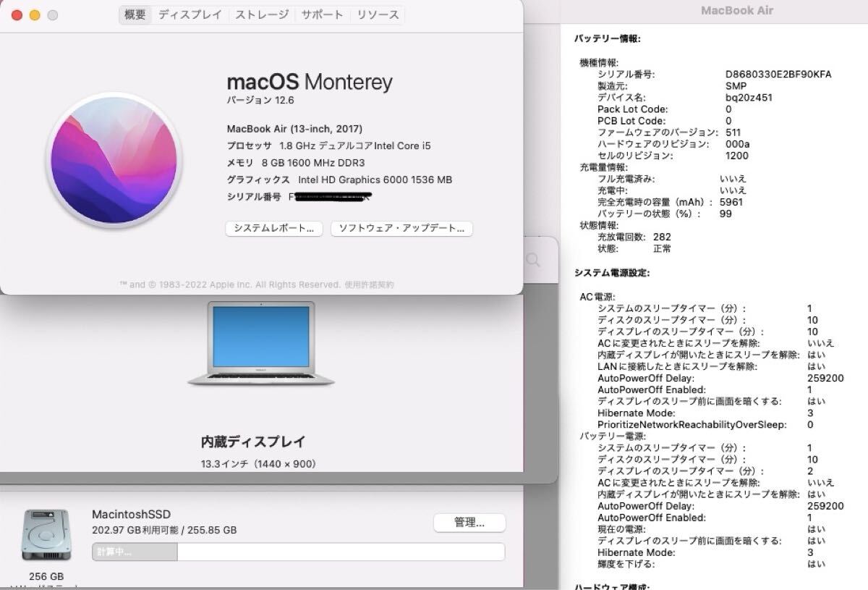The width and height of the screenshot is (868, 590).
Task: Click the バッテリー情報 heading
Action: (x=607, y=38)
